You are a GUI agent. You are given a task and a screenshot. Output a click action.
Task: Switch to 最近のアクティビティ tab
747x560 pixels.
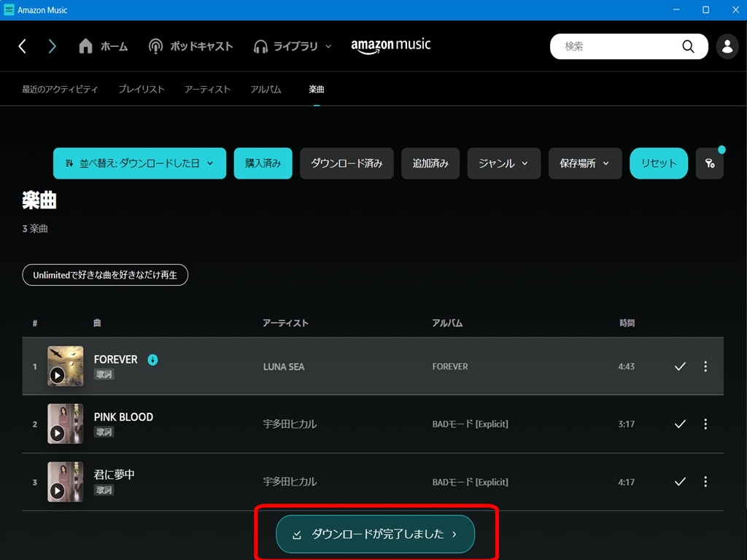(60, 89)
